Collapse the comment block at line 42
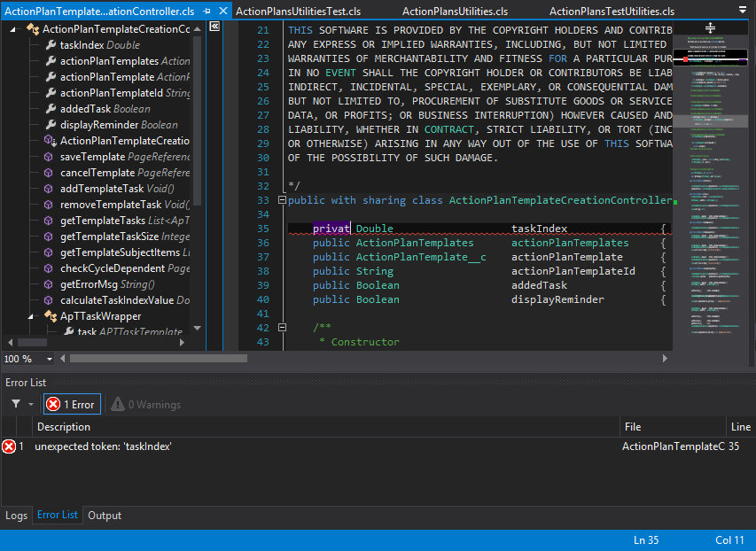Image resolution: width=756 pixels, height=551 pixels. point(282,327)
